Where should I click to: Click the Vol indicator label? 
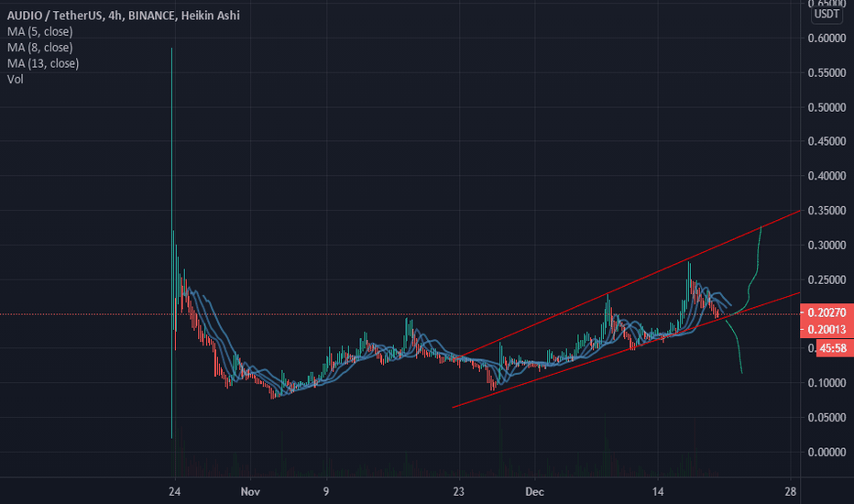click(16, 79)
